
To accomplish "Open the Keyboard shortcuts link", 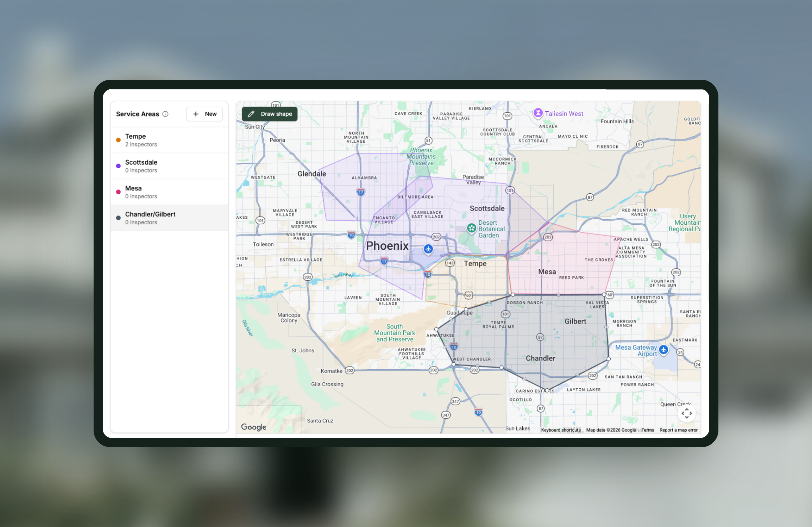I will coord(561,430).
